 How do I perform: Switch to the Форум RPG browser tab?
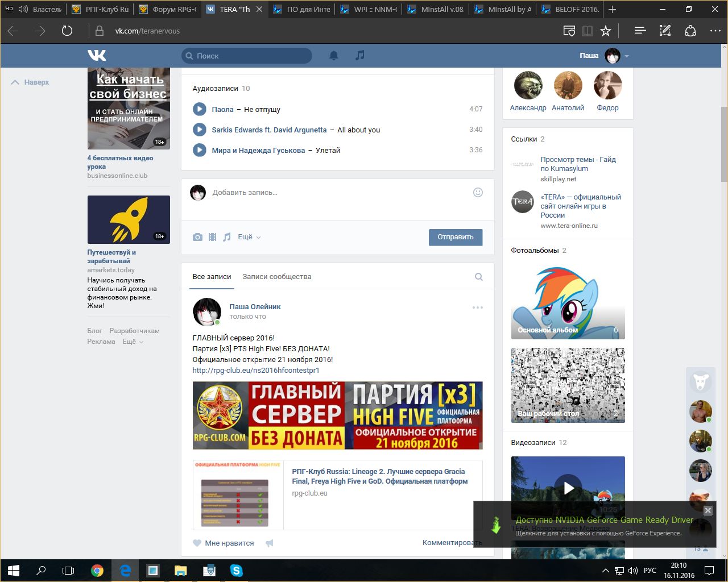click(x=168, y=9)
